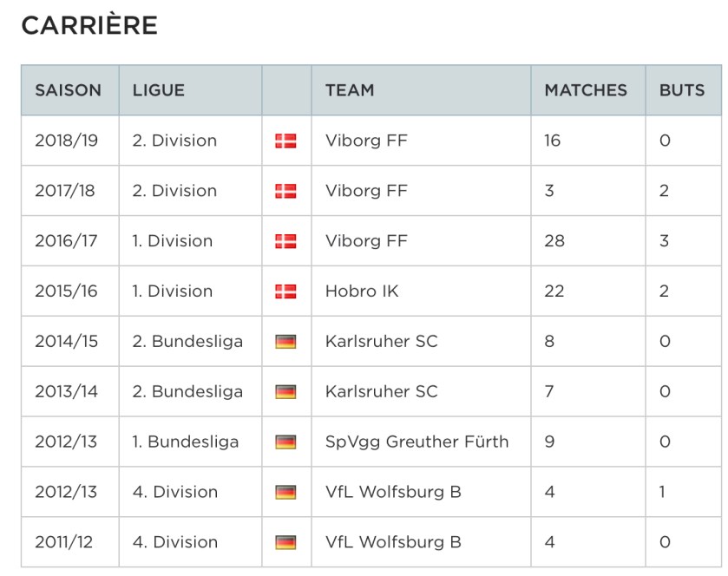The width and height of the screenshot is (728, 576).
Task: Click the German flag beside SpVgg Greuther Fürth
Action: pyautogui.click(x=285, y=442)
